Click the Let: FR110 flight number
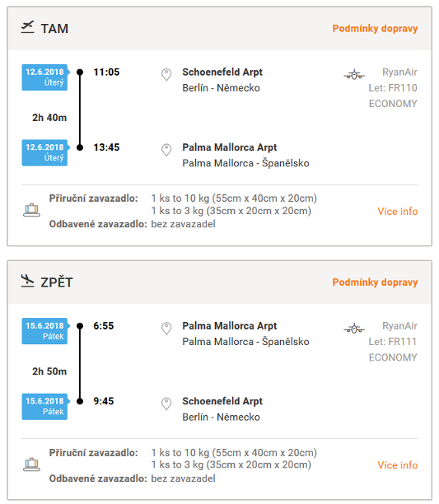Screen dimensions: 439x504 [393, 88]
